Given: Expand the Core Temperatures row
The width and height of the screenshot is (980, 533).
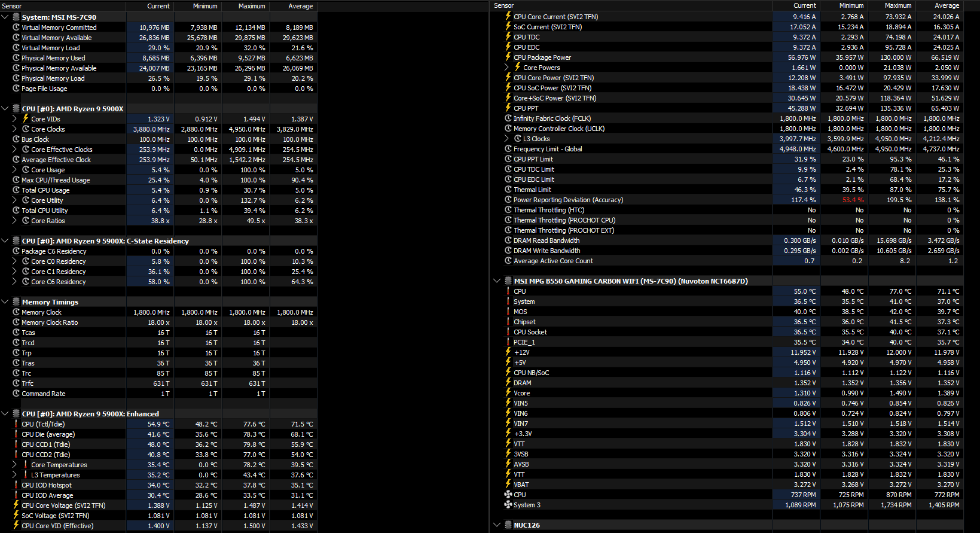Looking at the screenshot, I should pyautogui.click(x=14, y=465).
